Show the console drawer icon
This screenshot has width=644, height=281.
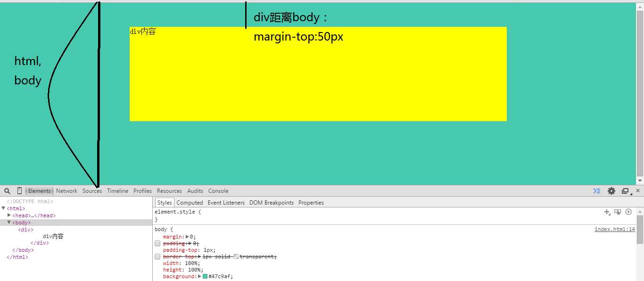coord(597,191)
